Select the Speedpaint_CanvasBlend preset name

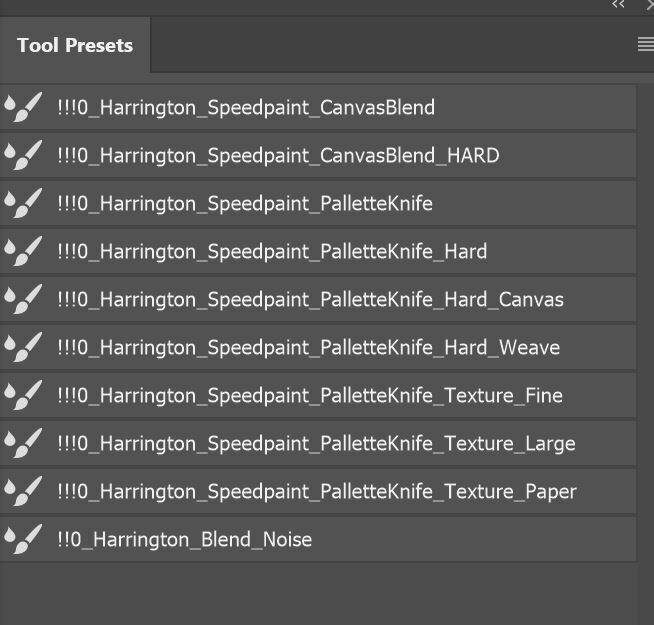point(246,107)
